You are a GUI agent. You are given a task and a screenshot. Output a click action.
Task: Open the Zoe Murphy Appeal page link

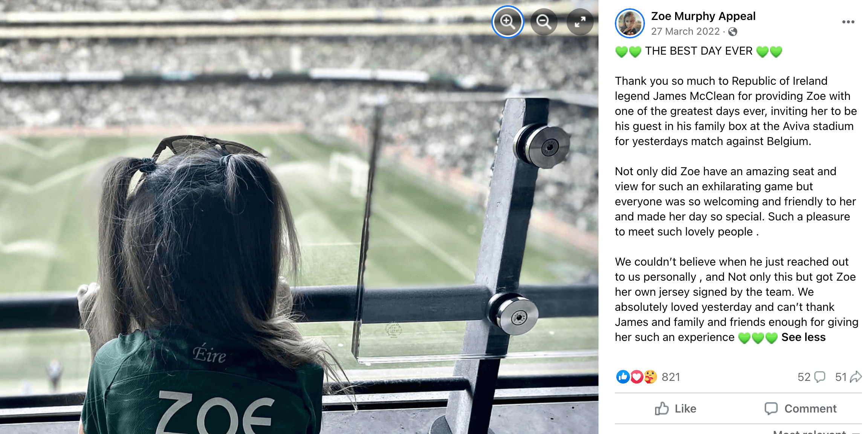point(703,16)
